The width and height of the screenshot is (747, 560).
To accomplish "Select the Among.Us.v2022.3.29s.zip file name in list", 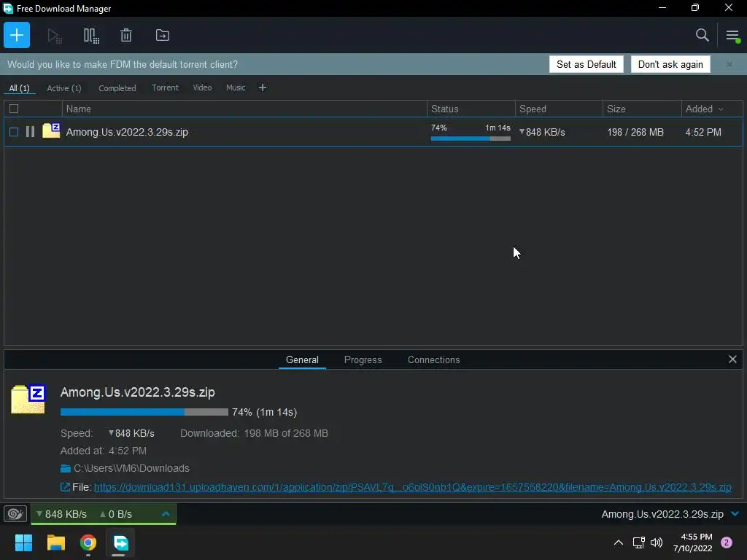I will coord(127,133).
